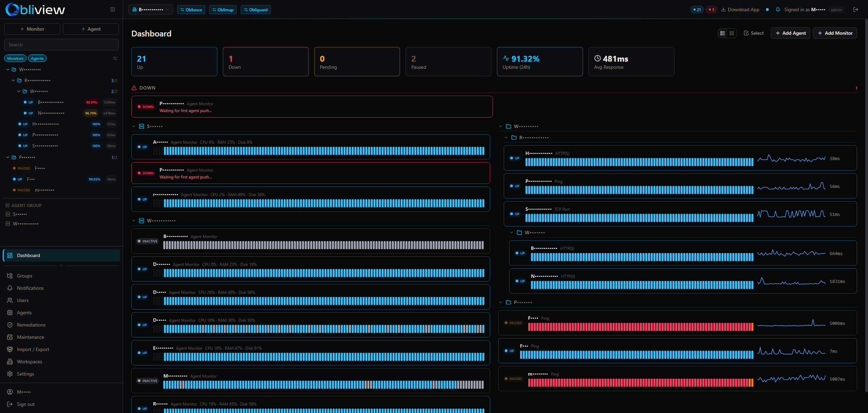
Task: Open the workspace dropdown next to the logo
Action: click(150, 10)
